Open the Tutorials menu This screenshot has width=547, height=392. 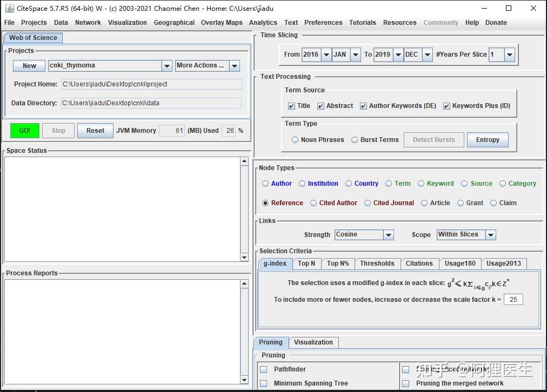[x=363, y=23]
